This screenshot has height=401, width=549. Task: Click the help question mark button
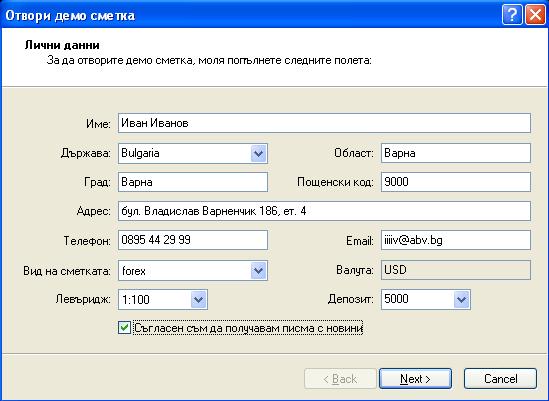pos(512,15)
